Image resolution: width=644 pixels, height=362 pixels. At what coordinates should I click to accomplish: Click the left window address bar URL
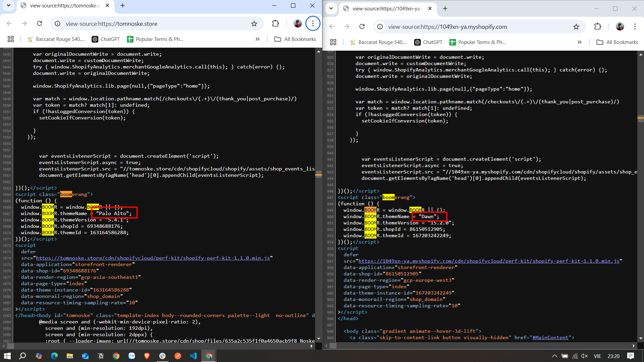pyautogui.click(x=111, y=23)
